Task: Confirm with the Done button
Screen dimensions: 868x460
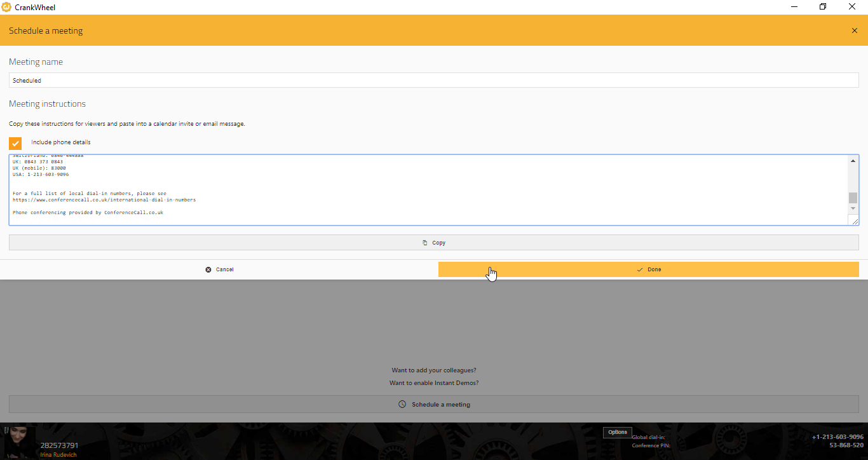Action: 648,269
